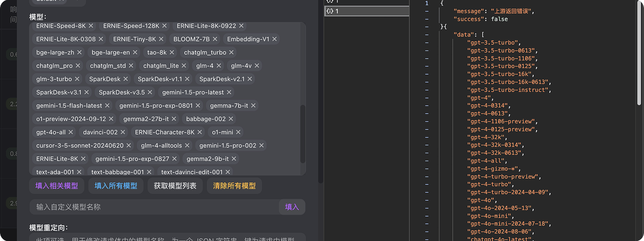Remove the SparkDesk-v3.1 tag
Screen dimensions: 644x241
pyautogui.click(x=86, y=92)
